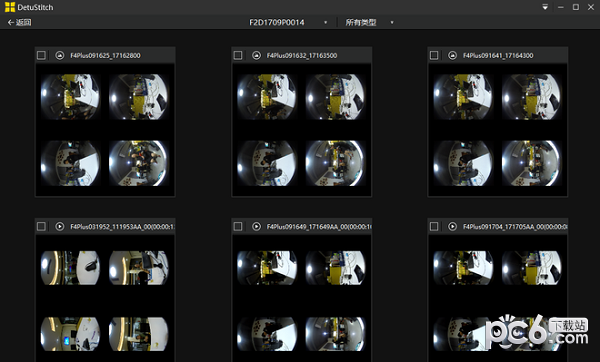Click the photo type icon for F4Plus091641_17164300

(x=452, y=55)
